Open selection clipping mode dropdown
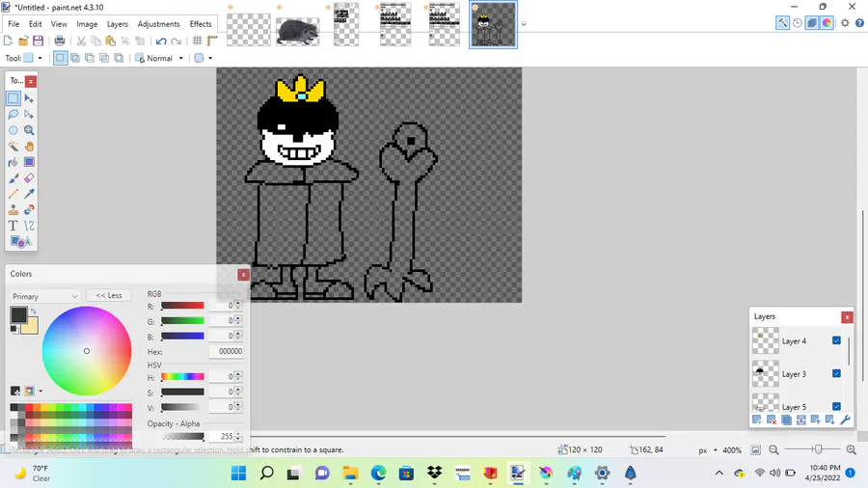This screenshot has height=488, width=868. (203, 58)
